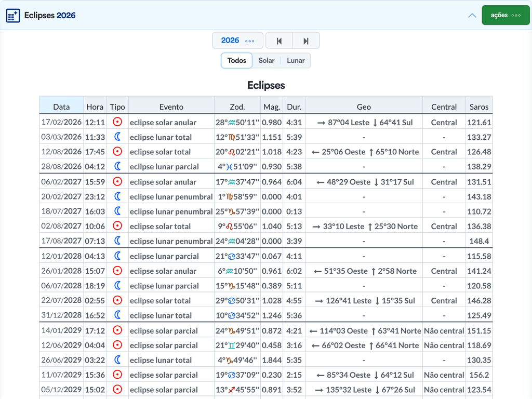Viewport: 532px width, 399px height.
Task: Click the date 17/02/2026 in the table
Action: tap(61, 122)
